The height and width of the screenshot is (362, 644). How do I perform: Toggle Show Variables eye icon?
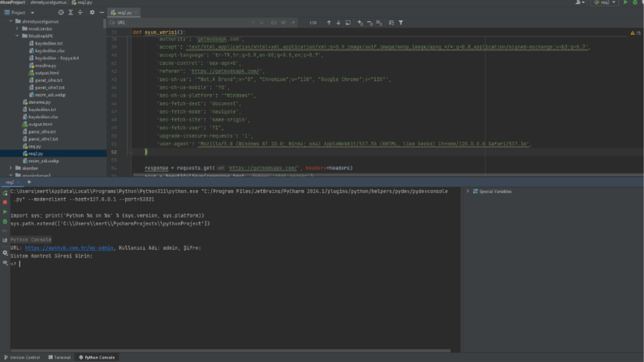click(5, 263)
